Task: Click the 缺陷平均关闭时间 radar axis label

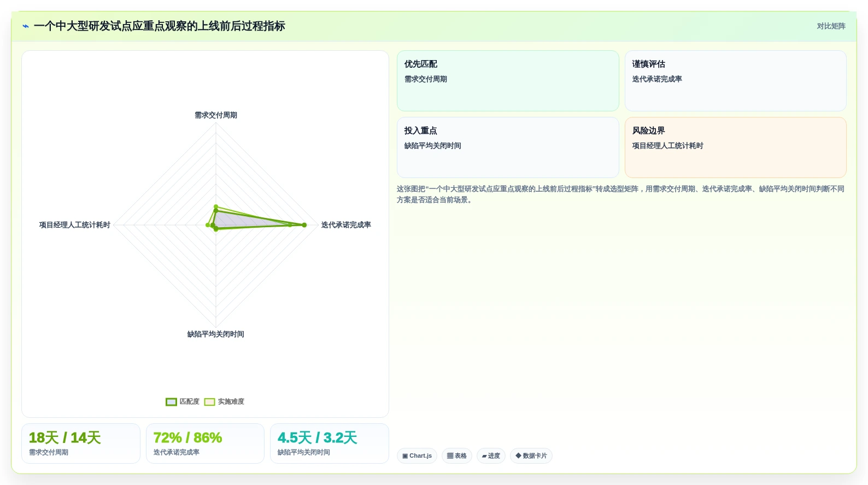Action: pyautogui.click(x=216, y=334)
